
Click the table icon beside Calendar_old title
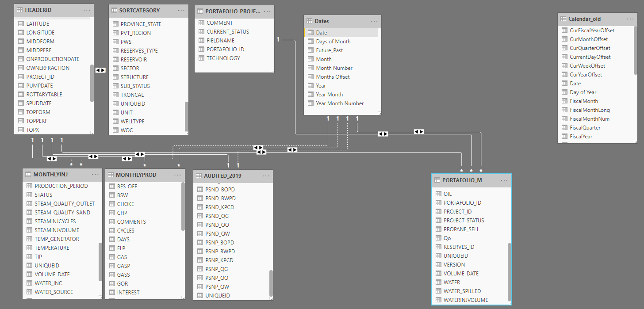coord(563,19)
